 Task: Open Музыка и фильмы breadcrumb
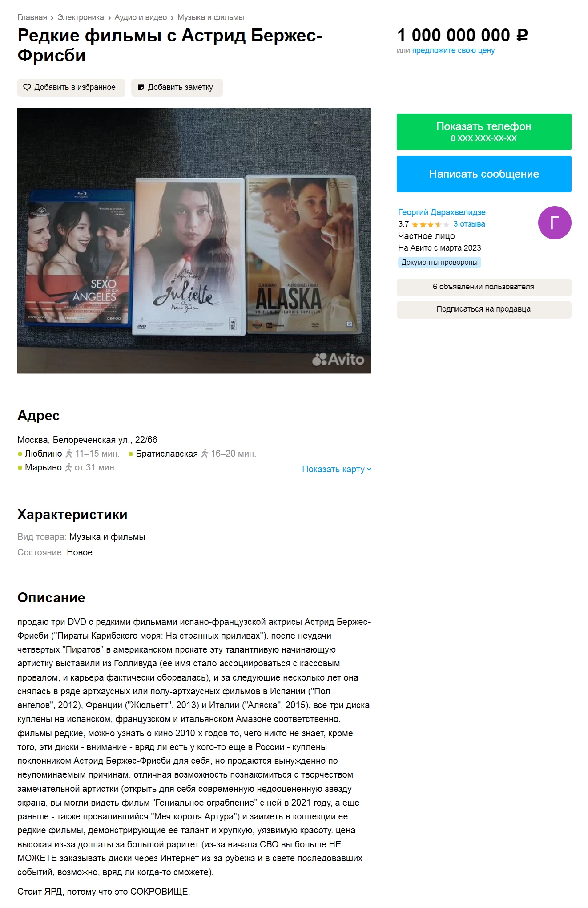[x=211, y=17]
